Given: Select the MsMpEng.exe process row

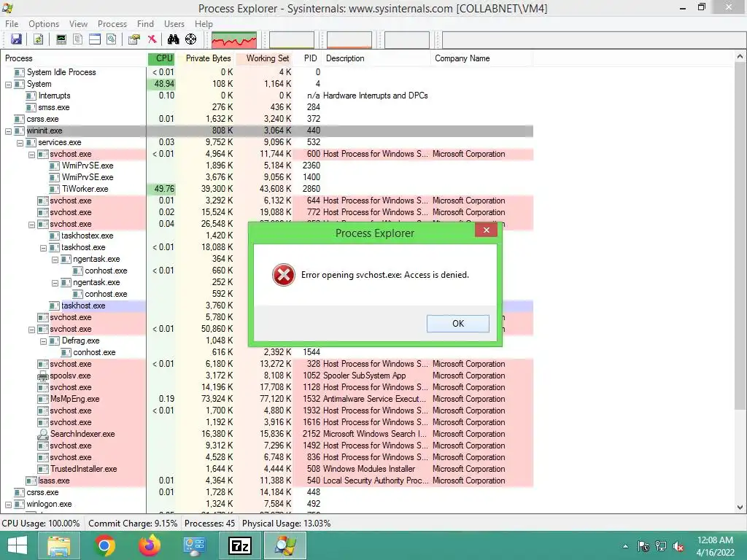Looking at the screenshot, I should coord(267,399).
